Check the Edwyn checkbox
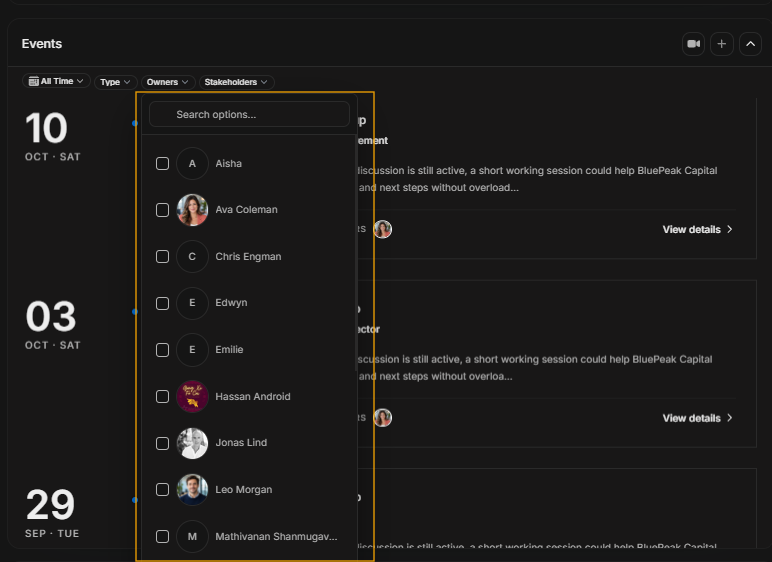The width and height of the screenshot is (772, 562). 162,303
